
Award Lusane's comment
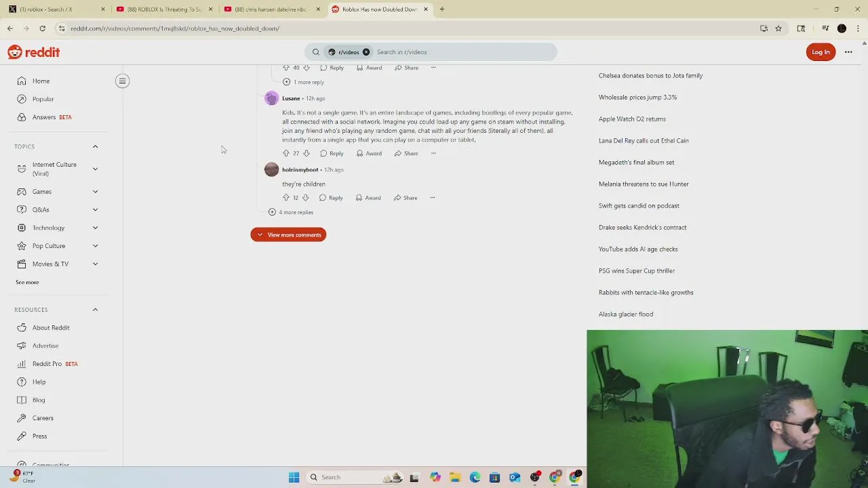tap(369, 153)
